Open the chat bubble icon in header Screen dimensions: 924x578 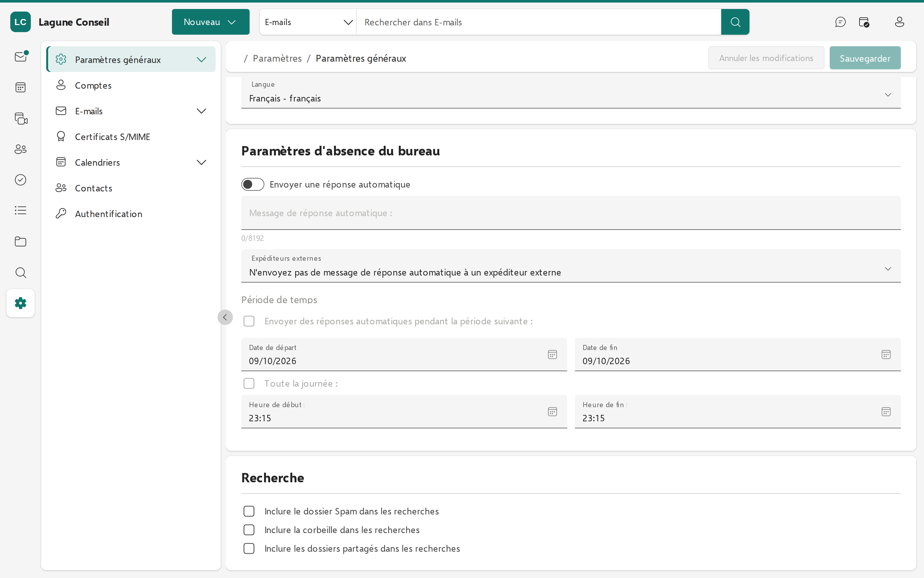point(840,22)
